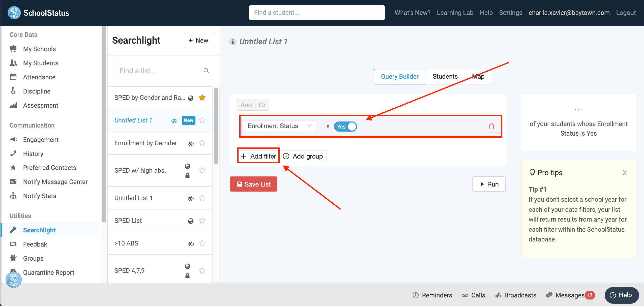Image resolution: width=644 pixels, height=306 pixels.
Task: Open My Schools from sidebar
Action: [39, 49]
